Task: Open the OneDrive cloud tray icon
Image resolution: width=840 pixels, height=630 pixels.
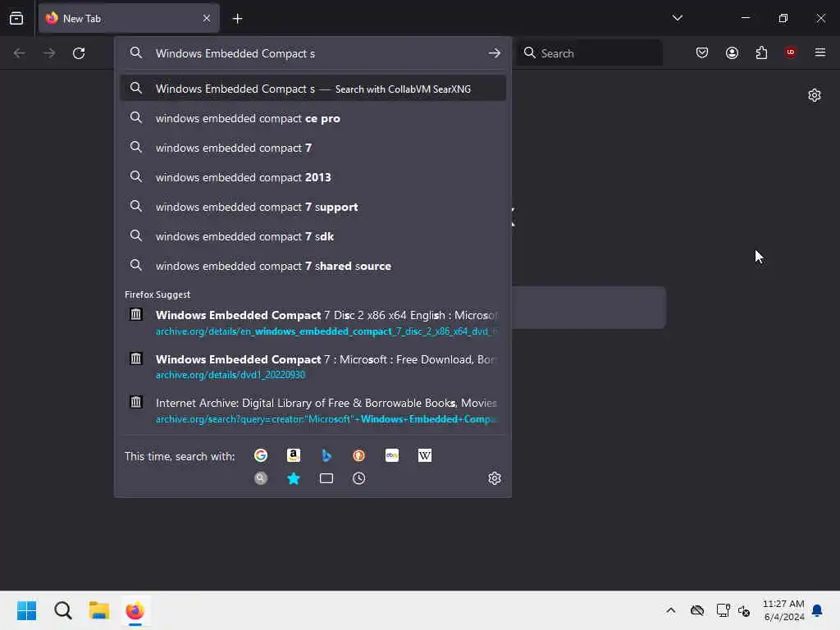Action: 697,610
